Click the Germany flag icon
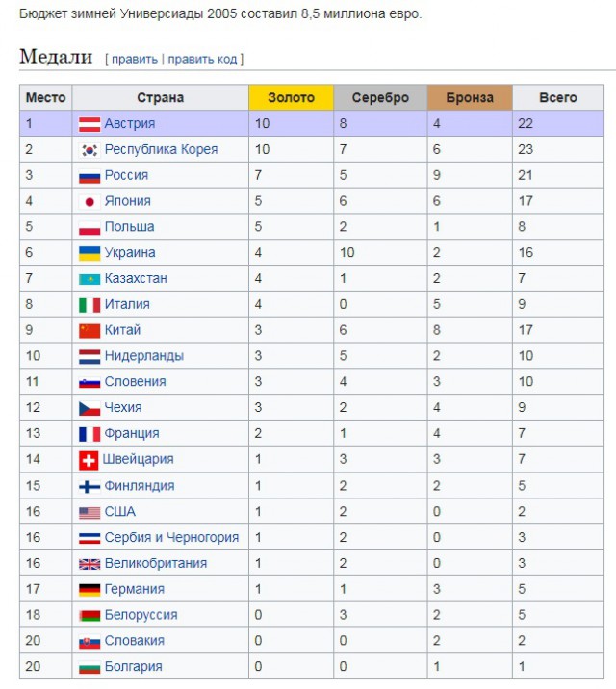This screenshot has height=689, width=616. pyautogui.click(x=90, y=590)
